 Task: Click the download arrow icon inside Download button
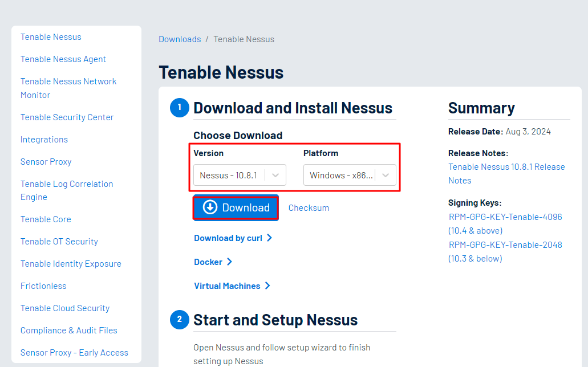click(x=210, y=207)
